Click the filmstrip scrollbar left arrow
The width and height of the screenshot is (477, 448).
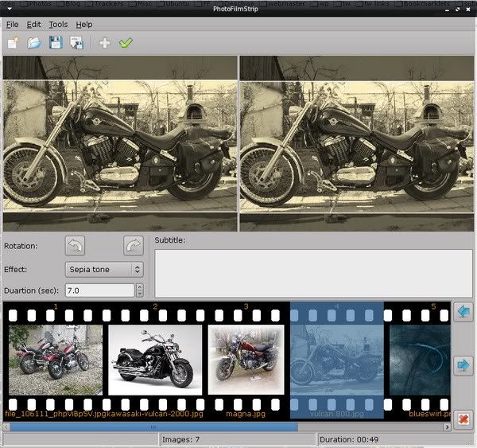pos(6,427)
